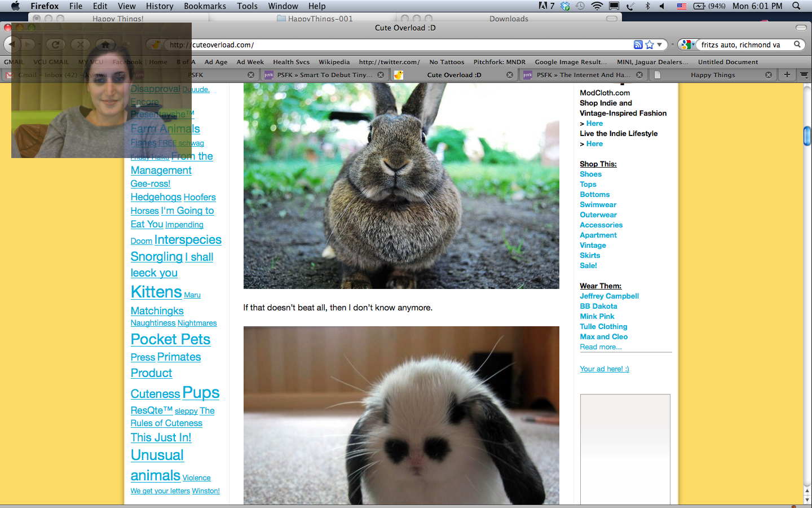Image resolution: width=812 pixels, height=508 pixels.
Task: Click the Home toolbar button
Action: pyautogui.click(x=105, y=44)
